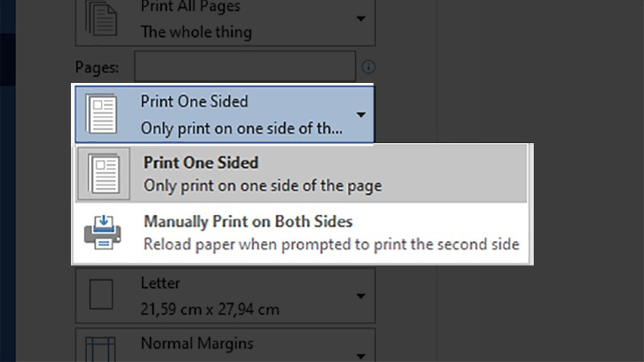The height and width of the screenshot is (362, 644).
Task: Click the Print All Pages document icon
Action: 101,19
